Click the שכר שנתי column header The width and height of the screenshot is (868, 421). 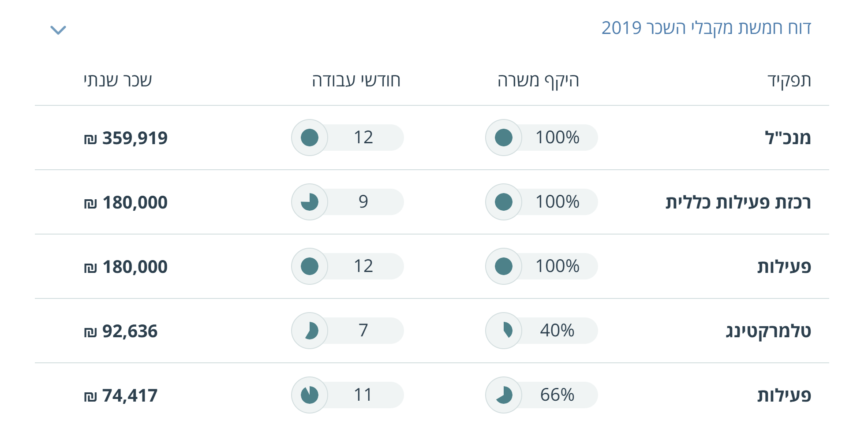(x=118, y=81)
